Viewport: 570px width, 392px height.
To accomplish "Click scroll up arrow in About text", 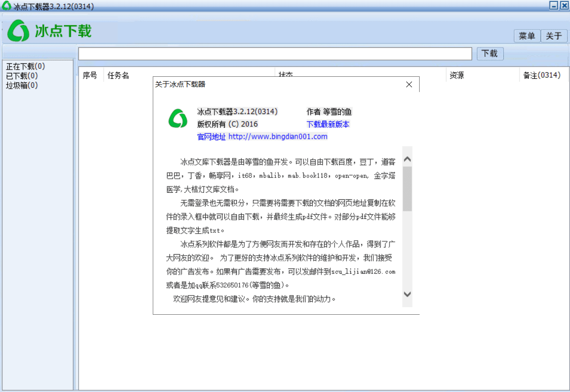I will tap(407, 159).
